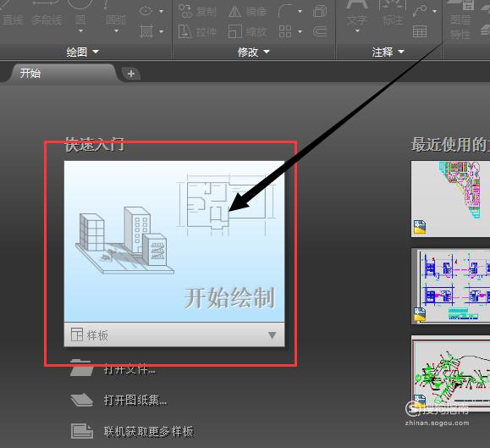Viewport: 490px width, 448px height.
Task: Click the 复制 copy tool
Action: coord(197,11)
